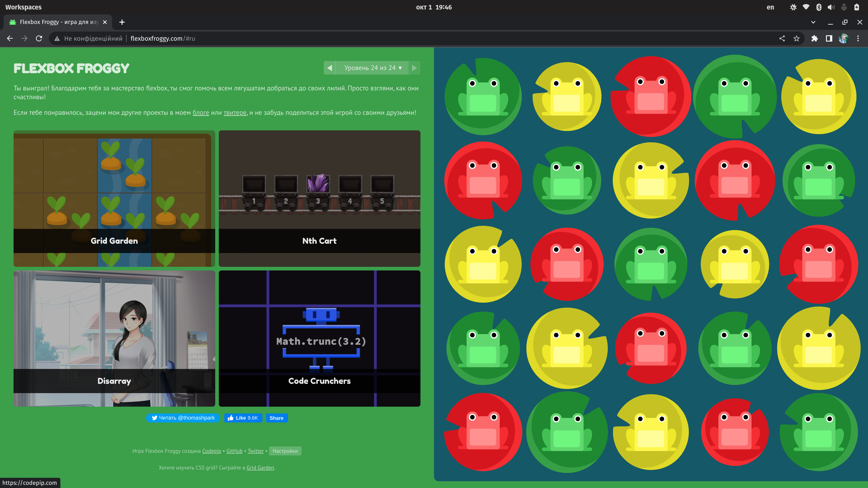Image resolution: width=868 pixels, height=488 pixels.
Task: Open the level selector dropdown
Action: 372,68
